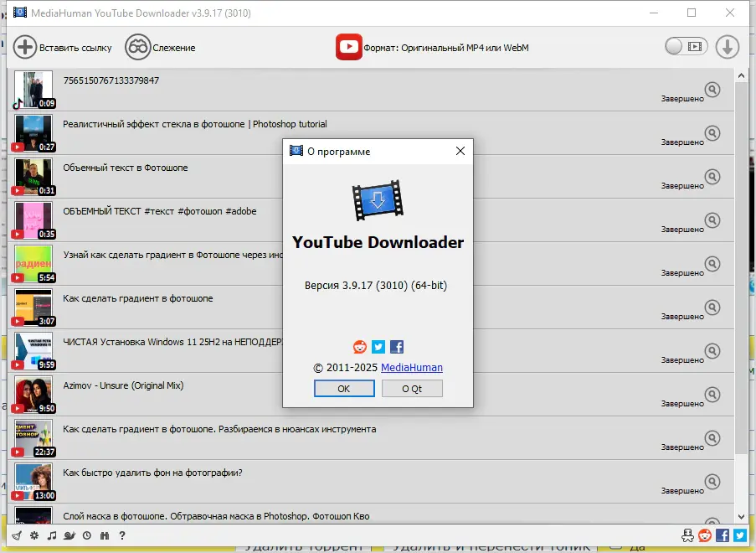Click the 22:37 video thumbnail
Image resolution: width=756 pixels, height=553 pixels.
coord(33,438)
